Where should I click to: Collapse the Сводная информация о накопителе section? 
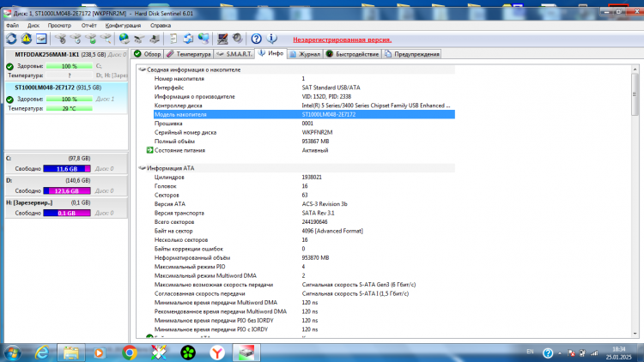pos(142,69)
